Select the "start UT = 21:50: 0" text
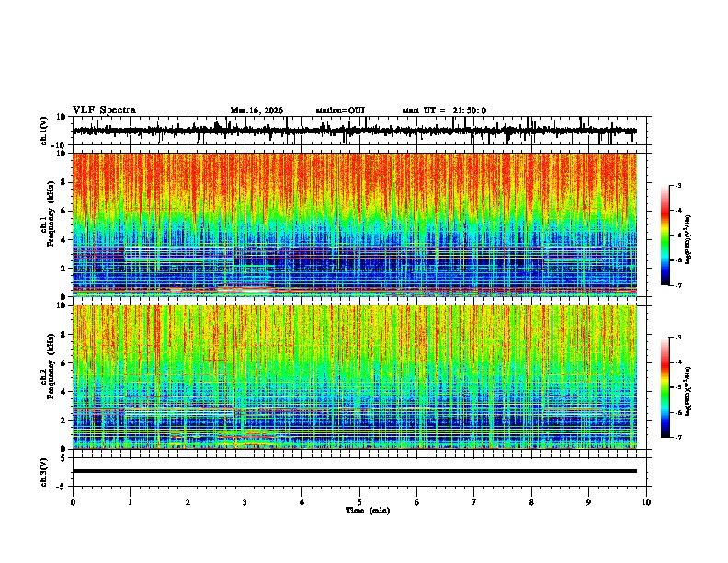This screenshot has width=728, height=563. click(x=444, y=110)
